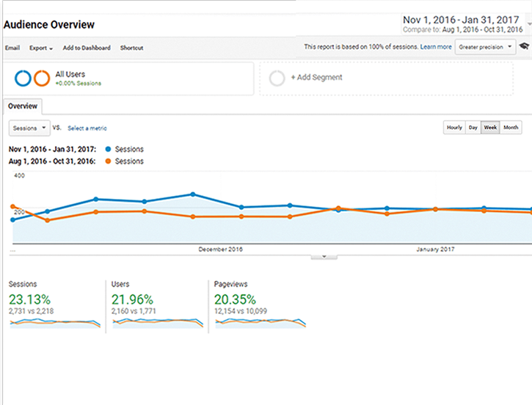This screenshot has height=405, width=532.
Task: Expand the chart annotations drawer arrow
Action: [x=324, y=257]
